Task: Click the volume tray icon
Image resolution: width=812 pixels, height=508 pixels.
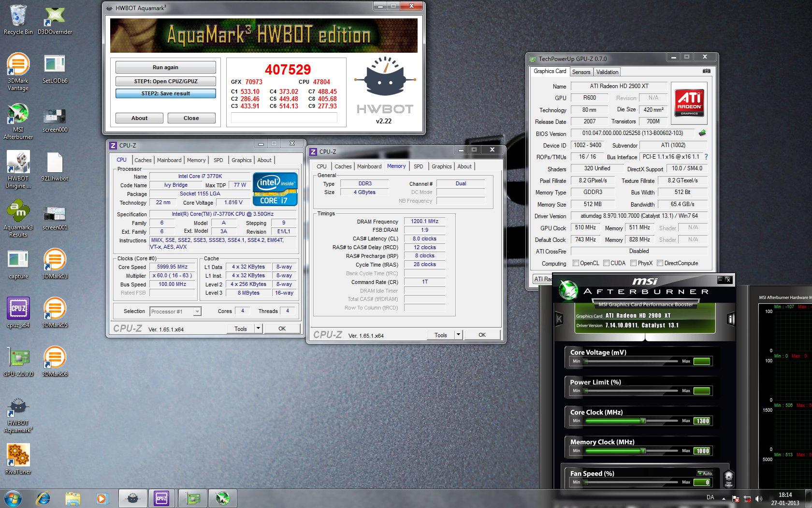Action: click(758, 498)
